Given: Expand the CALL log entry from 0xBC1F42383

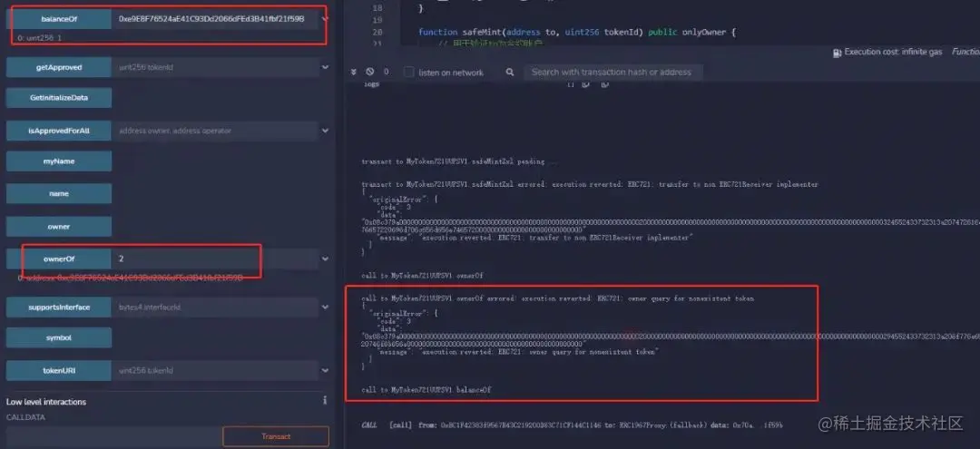Looking at the screenshot, I should click(572, 425).
